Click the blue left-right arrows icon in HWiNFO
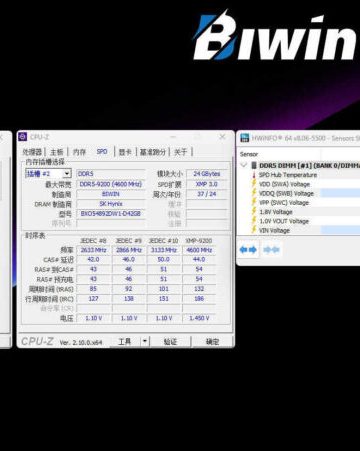360x451 pixels. click(x=248, y=250)
